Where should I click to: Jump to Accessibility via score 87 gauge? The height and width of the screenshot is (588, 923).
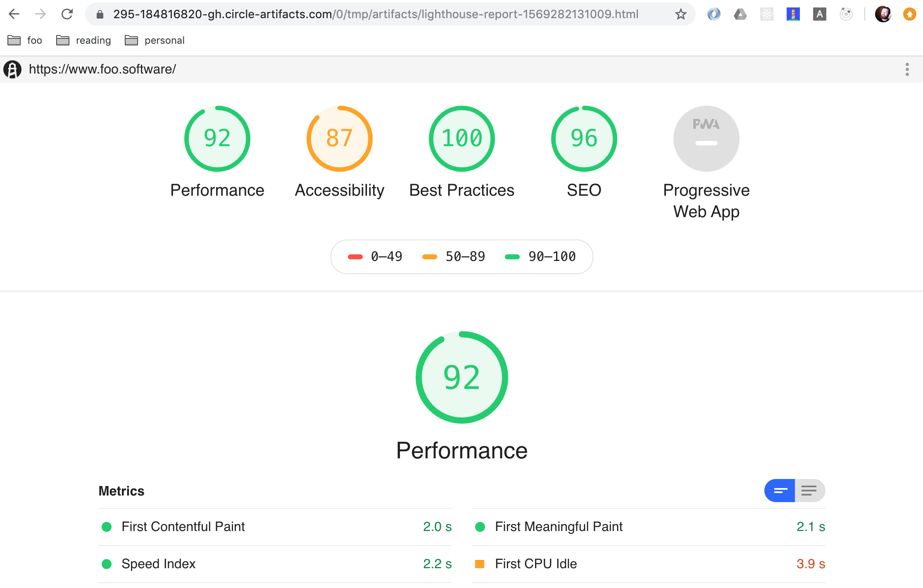point(339,139)
